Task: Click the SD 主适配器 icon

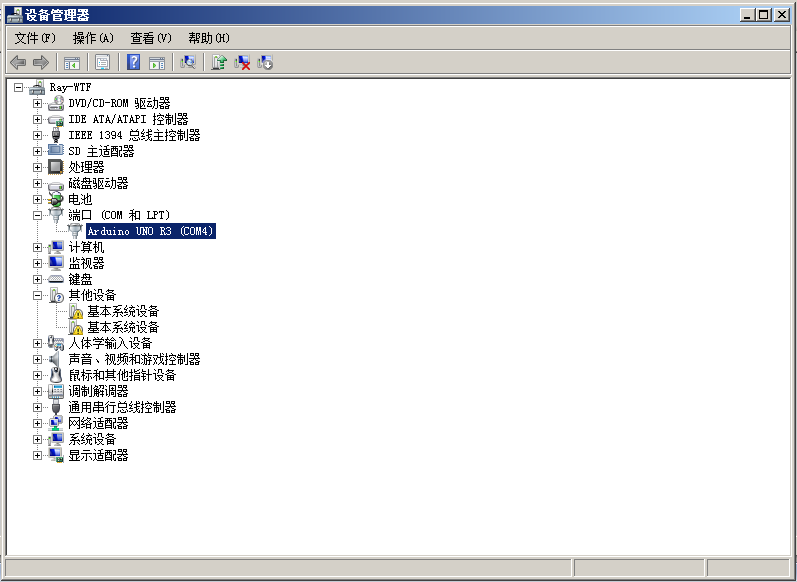Action: tap(56, 151)
